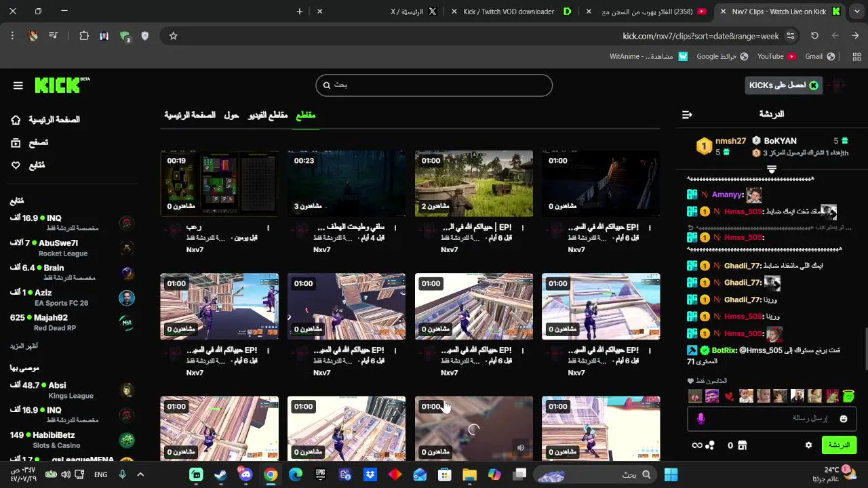
Task: Expand the leaderboard arrow under nmsh27
Action: coord(771,169)
